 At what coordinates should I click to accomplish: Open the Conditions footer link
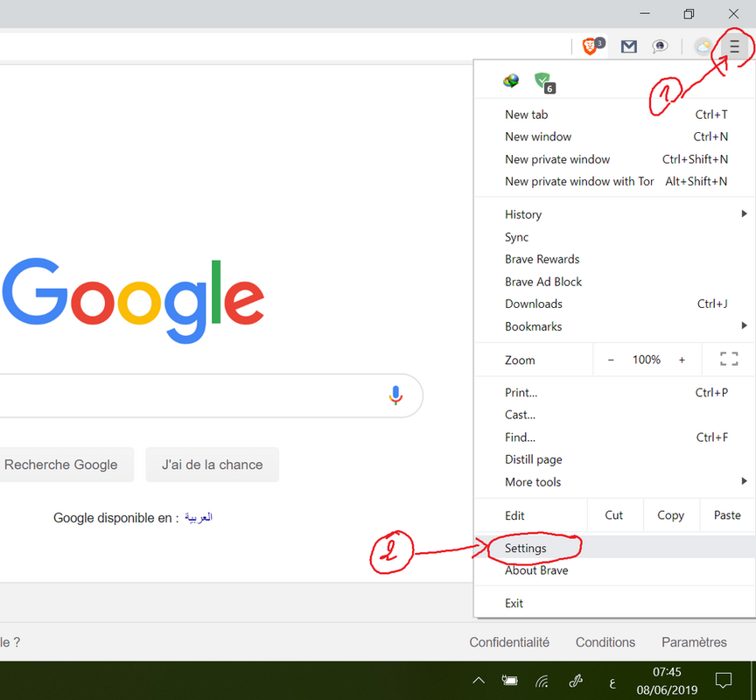pyautogui.click(x=605, y=642)
